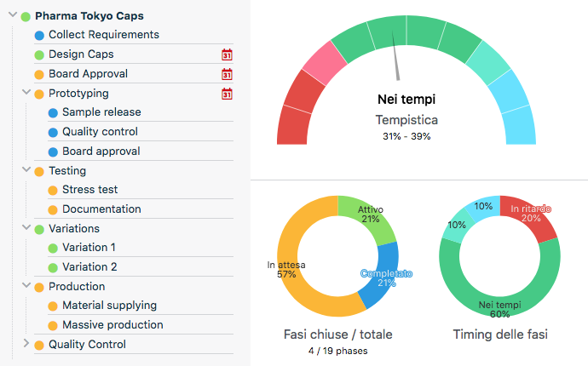The height and width of the screenshot is (366, 588).
Task: Select the Material supplying row
Action: click(109, 306)
